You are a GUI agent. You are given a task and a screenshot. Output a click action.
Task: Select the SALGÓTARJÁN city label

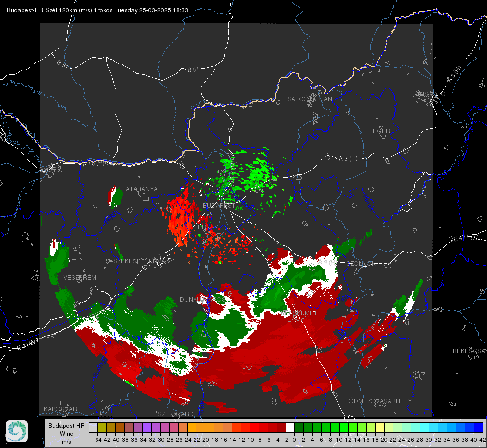309,99
